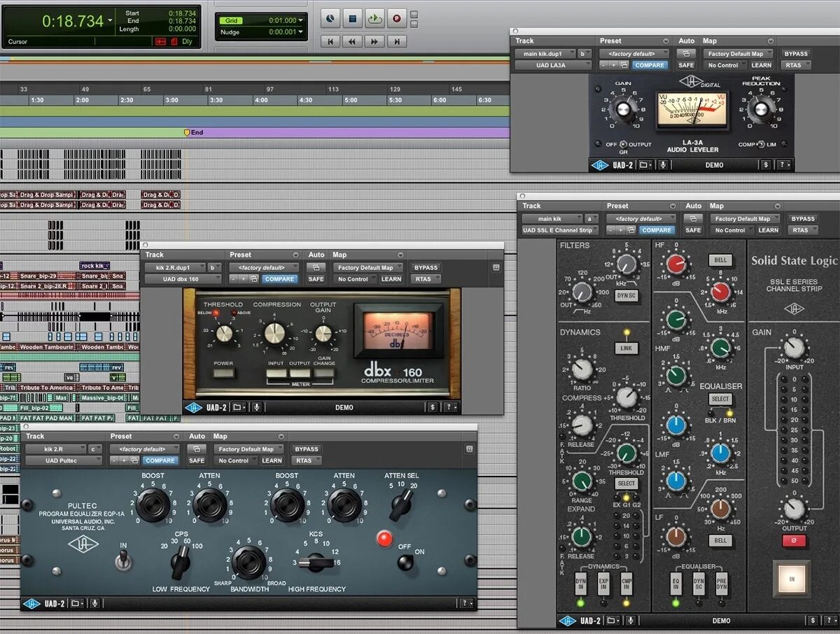Click the UA logo in the LA-3A toolbar
This screenshot has width=840, height=634.
[600, 165]
